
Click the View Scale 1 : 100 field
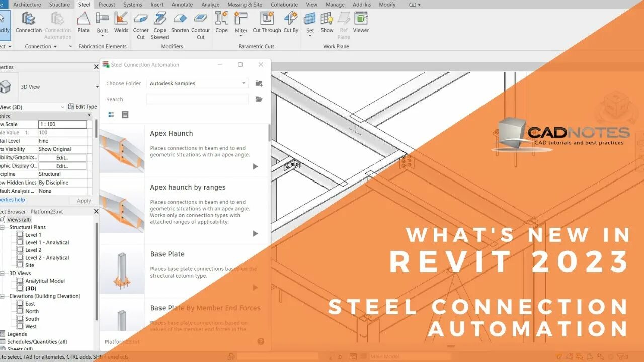[x=62, y=124]
